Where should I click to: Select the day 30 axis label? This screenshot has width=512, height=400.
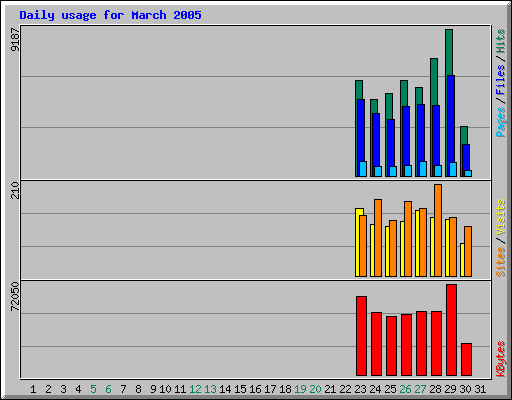(x=465, y=389)
